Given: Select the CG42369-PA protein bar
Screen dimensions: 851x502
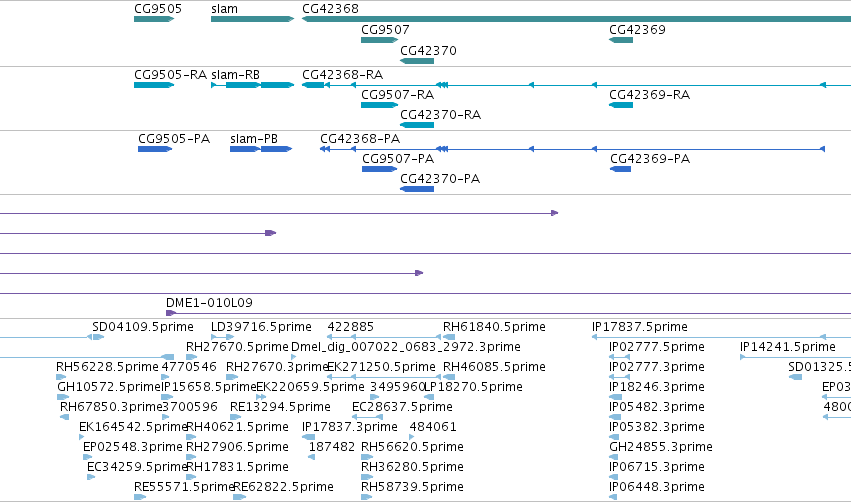Looking at the screenshot, I should click(620, 169).
